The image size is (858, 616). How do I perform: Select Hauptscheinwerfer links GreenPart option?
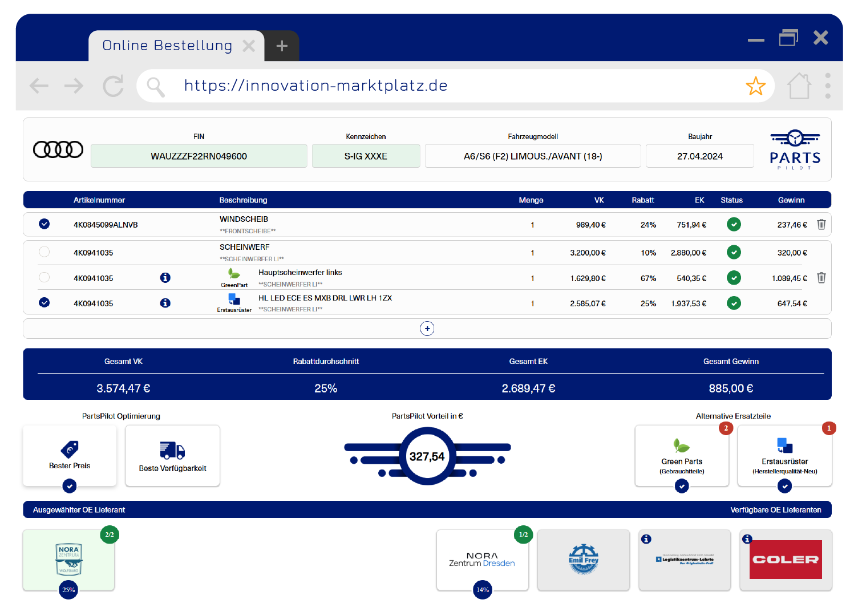point(44,278)
